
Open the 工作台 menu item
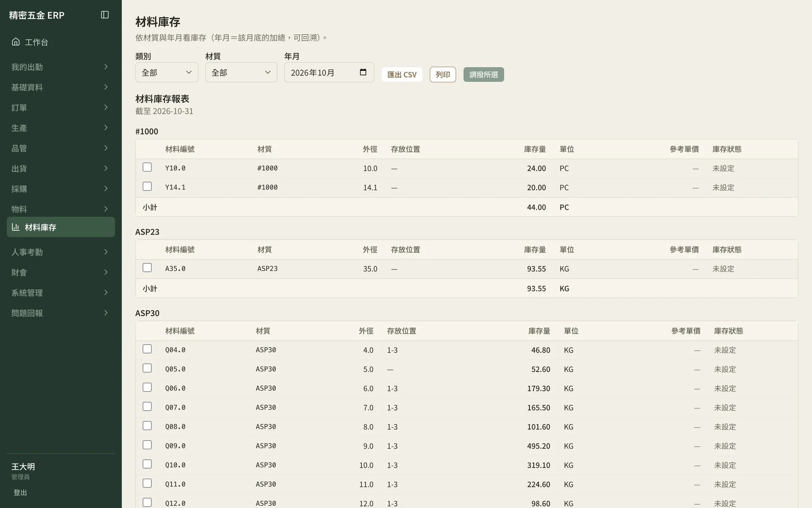pyautogui.click(x=61, y=42)
